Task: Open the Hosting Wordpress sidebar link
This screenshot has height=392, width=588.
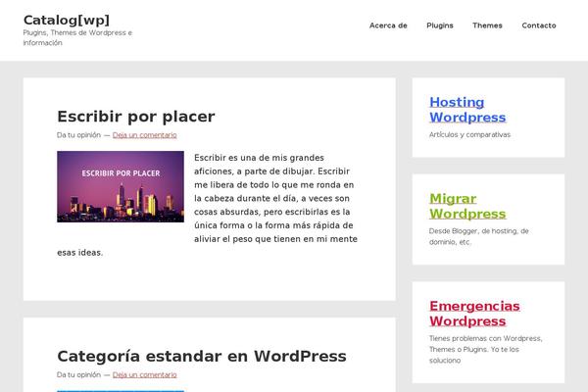Action: tap(467, 110)
